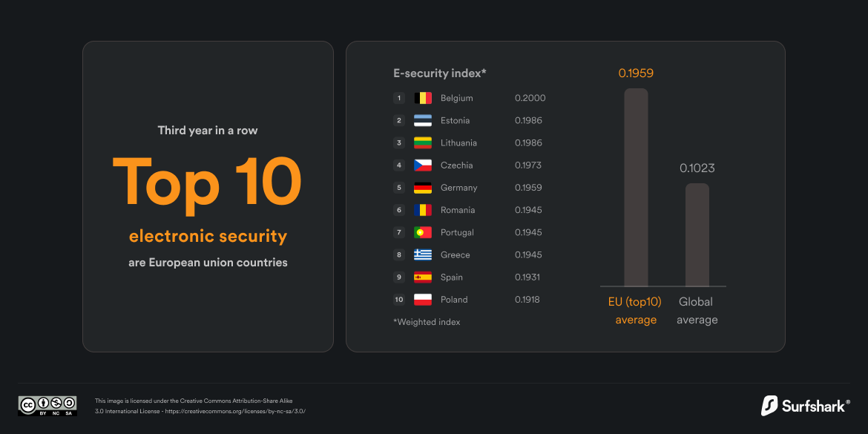Screen dimensions: 868x434
Task: Click the E-security index heading
Action: point(440,73)
